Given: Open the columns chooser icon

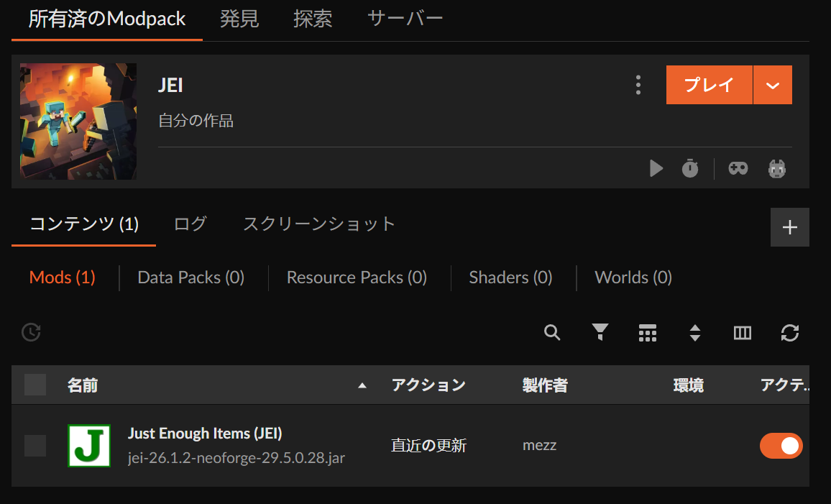Looking at the screenshot, I should 742,332.
